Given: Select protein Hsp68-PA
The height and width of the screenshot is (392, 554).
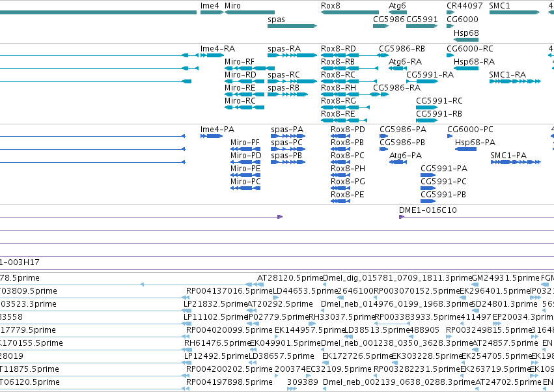Looking at the screenshot, I should pyautogui.click(x=475, y=143).
